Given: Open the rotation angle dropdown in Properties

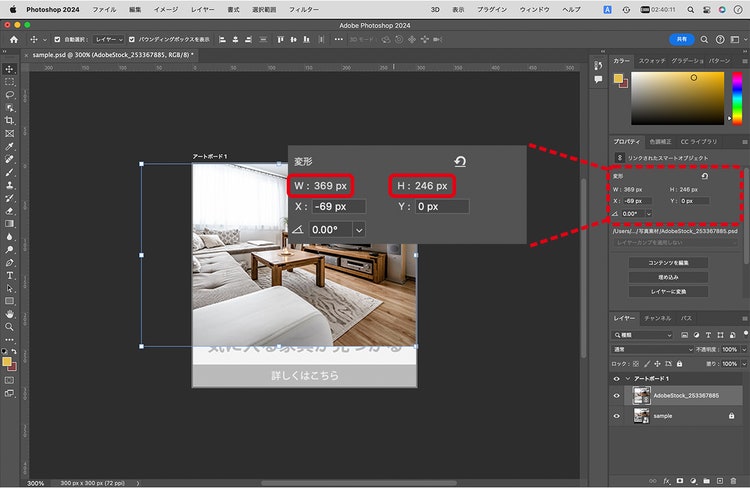Looking at the screenshot, I should [649, 214].
